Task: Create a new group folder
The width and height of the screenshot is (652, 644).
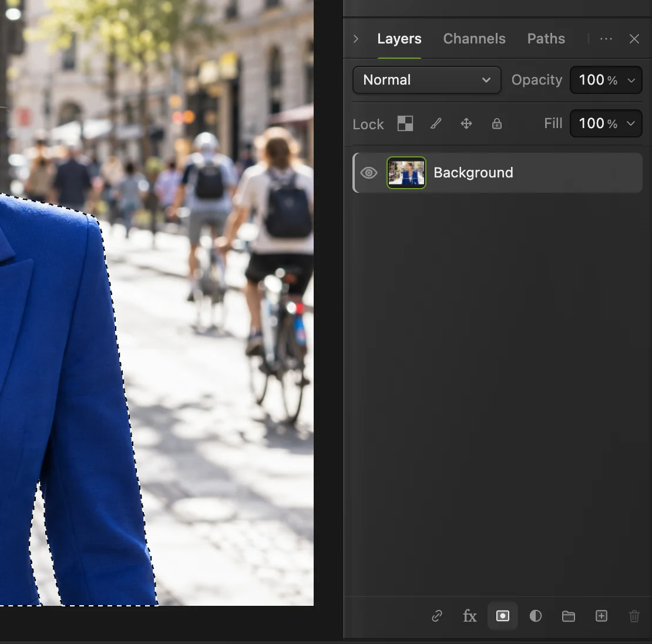Action: (x=569, y=616)
